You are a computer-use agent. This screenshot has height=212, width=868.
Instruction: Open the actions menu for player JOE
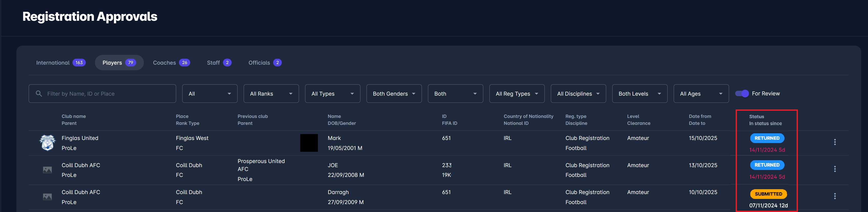(x=834, y=169)
